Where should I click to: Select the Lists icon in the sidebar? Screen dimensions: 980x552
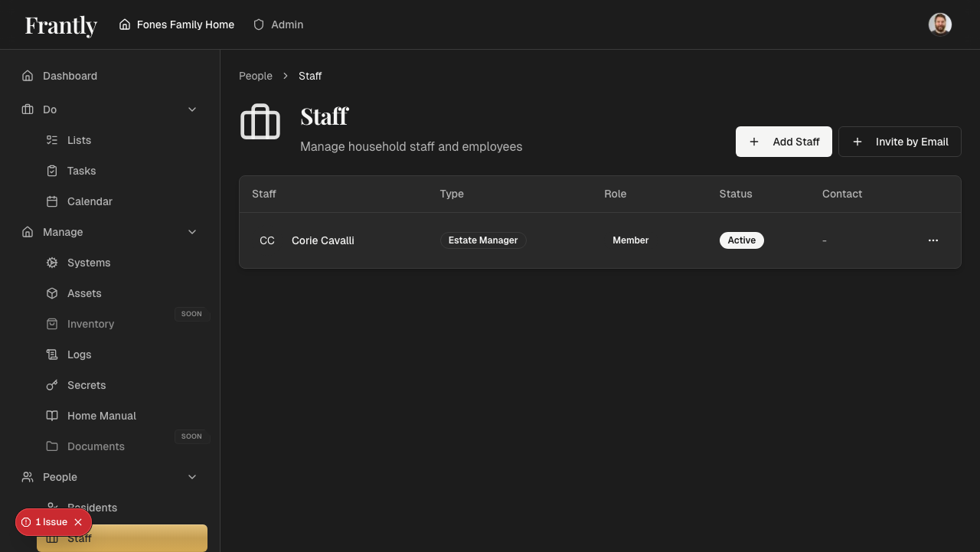point(51,140)
